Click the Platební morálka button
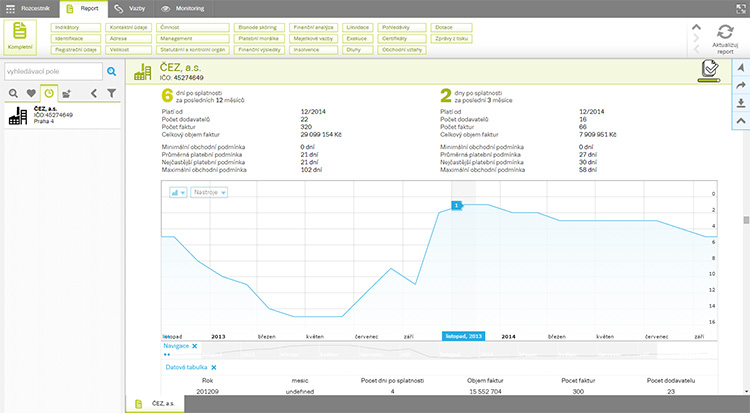Viewport: 750px width, 413px height. pyautogui.click(x=259, y=39)
